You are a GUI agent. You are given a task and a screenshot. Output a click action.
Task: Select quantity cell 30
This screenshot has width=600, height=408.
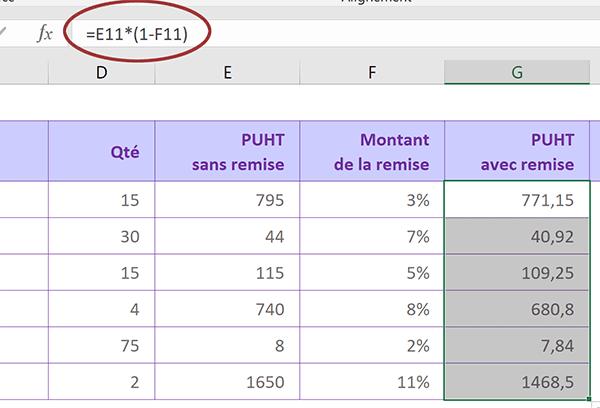coord(102,236)
